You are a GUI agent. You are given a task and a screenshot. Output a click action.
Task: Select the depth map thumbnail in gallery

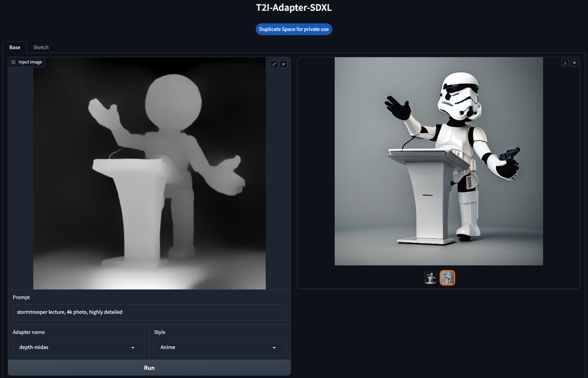(x=430, y=278)
